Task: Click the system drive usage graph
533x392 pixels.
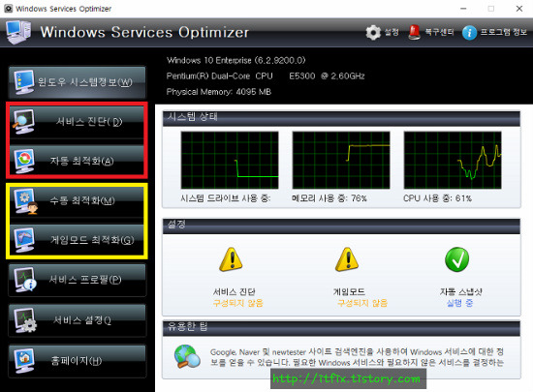Action: pos(230,161)
